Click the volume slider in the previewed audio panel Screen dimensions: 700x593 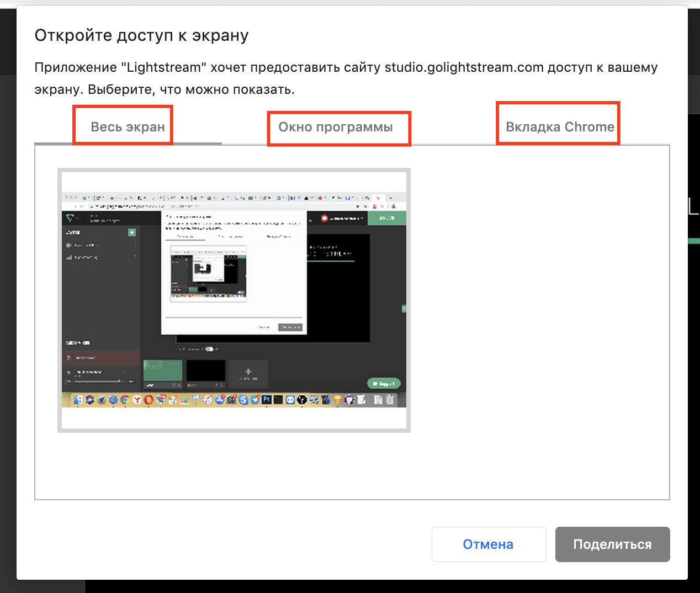[97, 381]
